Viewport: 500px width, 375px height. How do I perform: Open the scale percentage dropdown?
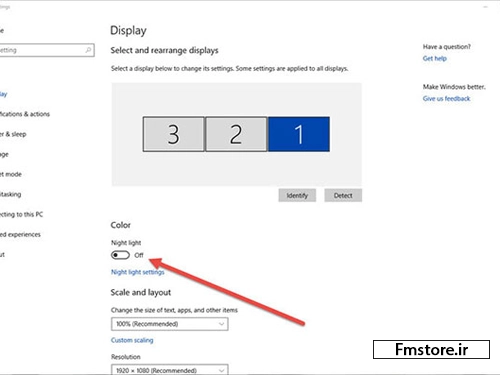(x=170, y=324)
